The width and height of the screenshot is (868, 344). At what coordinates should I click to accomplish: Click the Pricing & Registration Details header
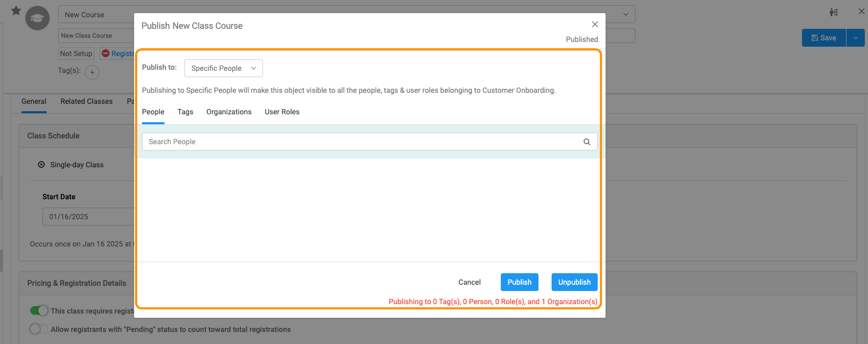[x=77, y=283]
